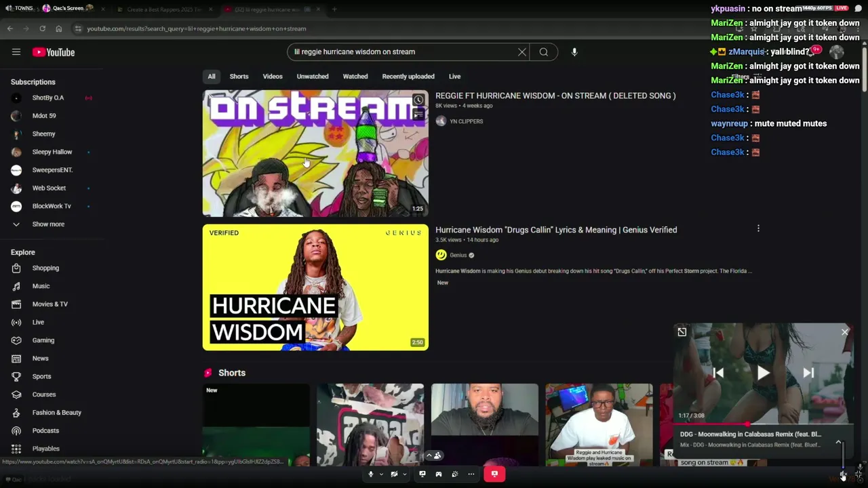Expand the miniplayer to full watch page

tap(682, 332)
